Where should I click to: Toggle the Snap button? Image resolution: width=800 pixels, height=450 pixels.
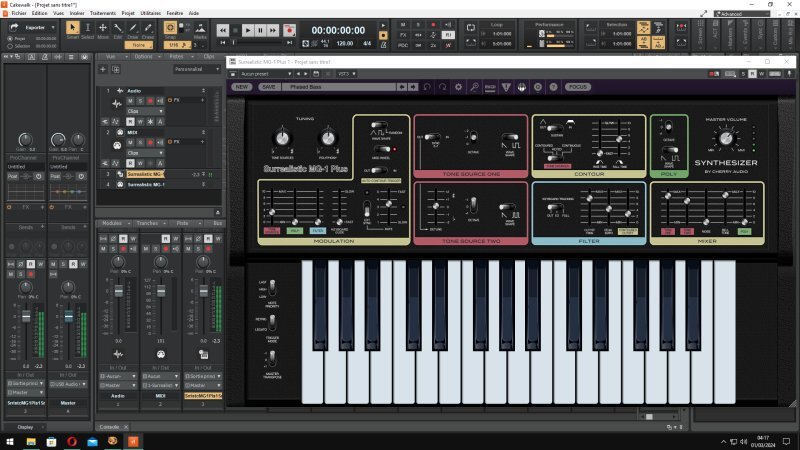pyautogui.click(x=170, y=28)
